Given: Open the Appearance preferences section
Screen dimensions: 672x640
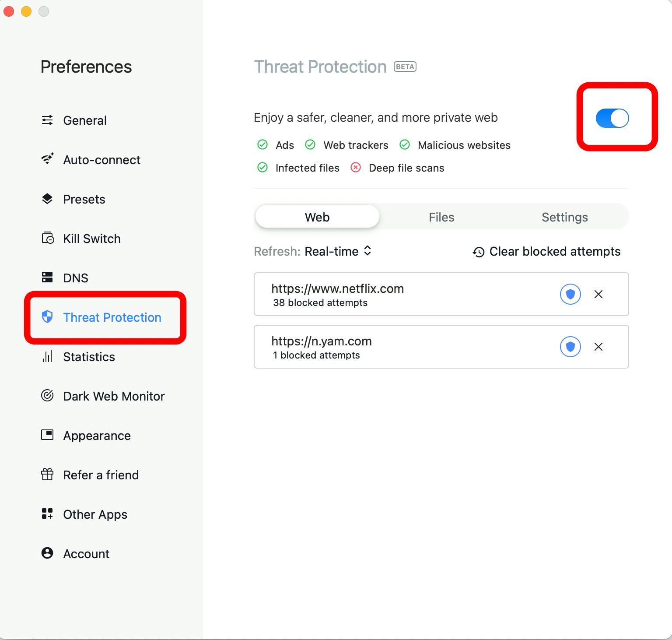Looking at the screenshot, I should pyautogui.click(x=97, y=436).
